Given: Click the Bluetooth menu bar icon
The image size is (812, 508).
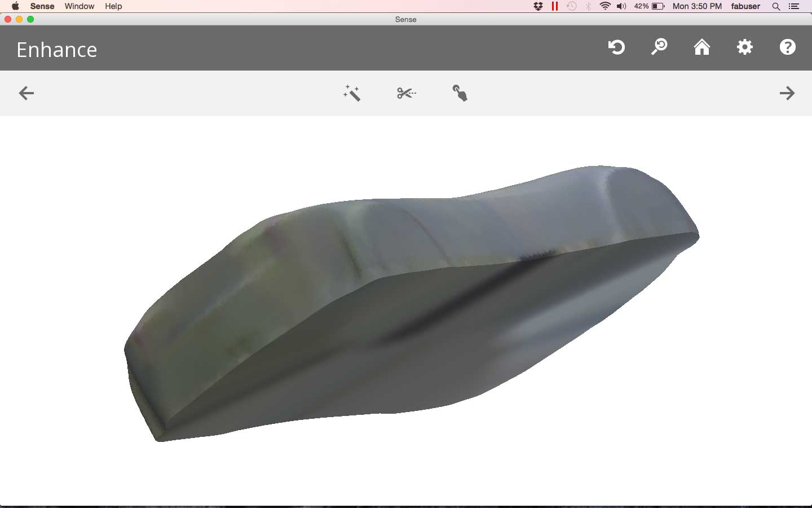Looking at the screenshot, I should (x=589, y=6).
